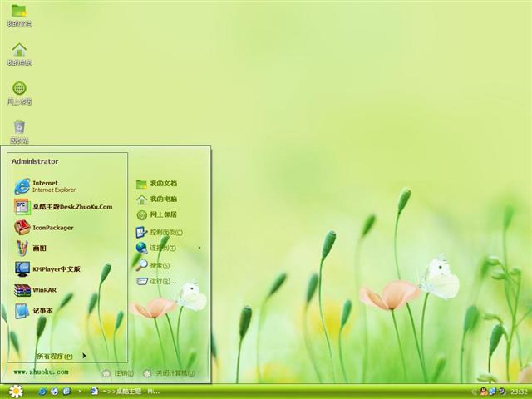Open WinRAR menu entry label
The height and width of the screenshot is (399, 532).
(x=44, y=290)
